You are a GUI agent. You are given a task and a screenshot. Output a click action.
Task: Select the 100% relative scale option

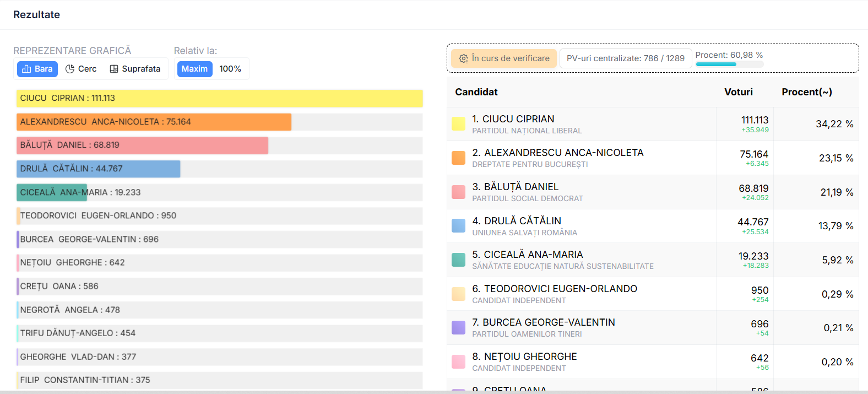click(230, 69)
